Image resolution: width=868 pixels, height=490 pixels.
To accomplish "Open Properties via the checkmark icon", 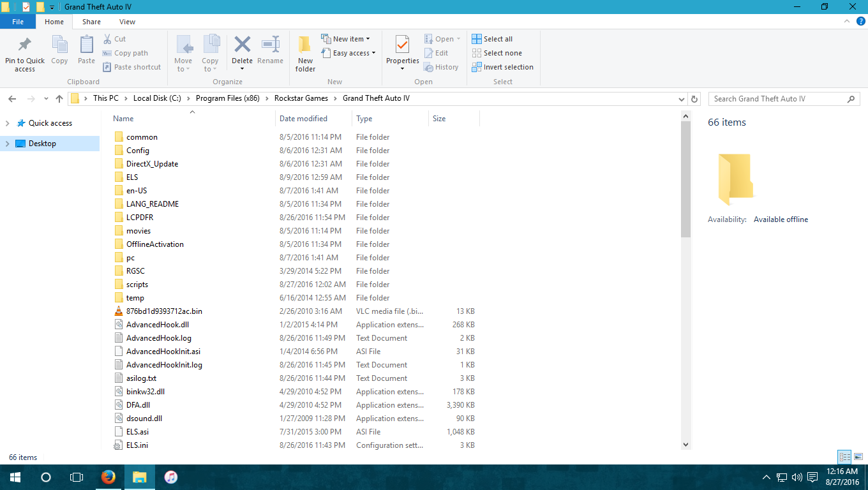I will coord(402,46).
